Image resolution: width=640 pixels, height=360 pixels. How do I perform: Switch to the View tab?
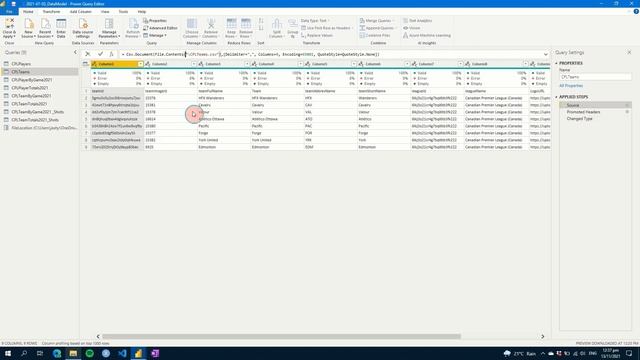[105, 11]
